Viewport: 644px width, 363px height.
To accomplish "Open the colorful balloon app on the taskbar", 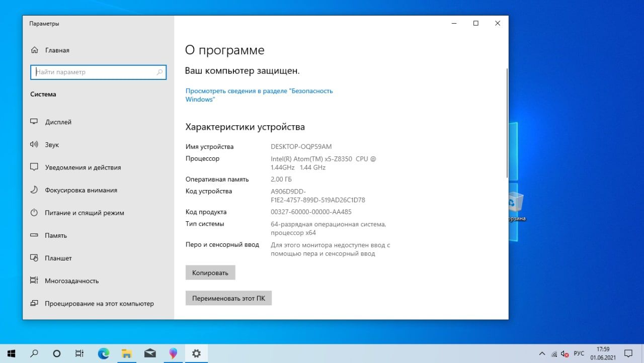I will [173, 353].
